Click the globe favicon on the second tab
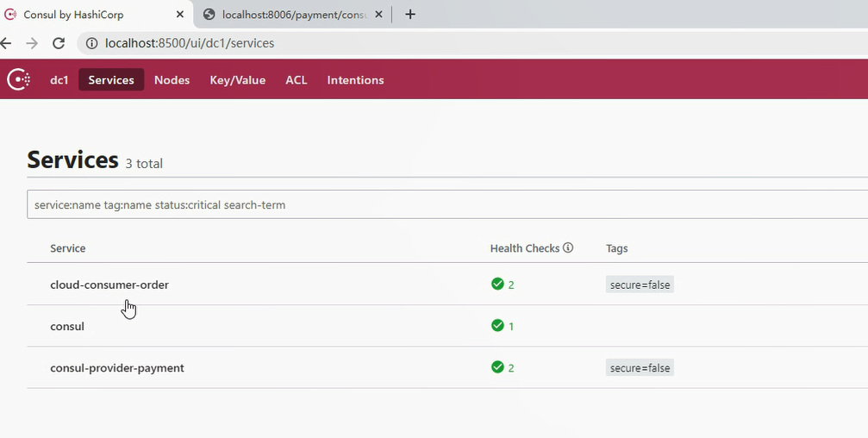Viewport: 868px width, 438px height. click(209, 15)
